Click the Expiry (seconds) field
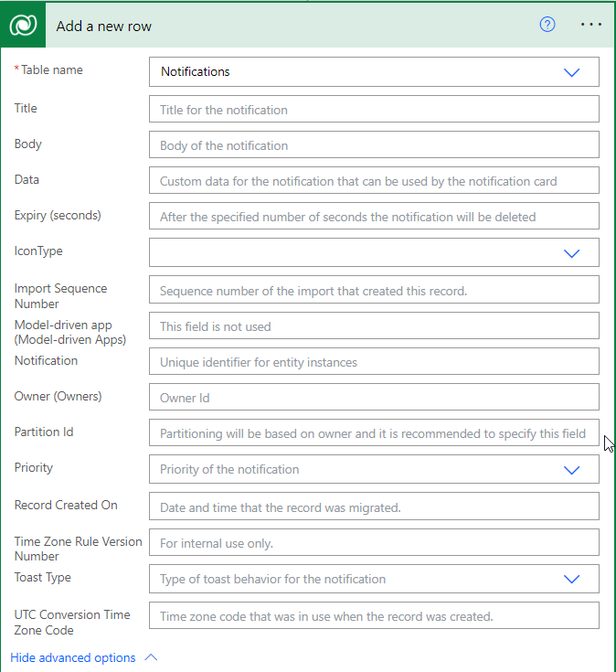Viewport: 616px width, 672px height. coord(374,217)
